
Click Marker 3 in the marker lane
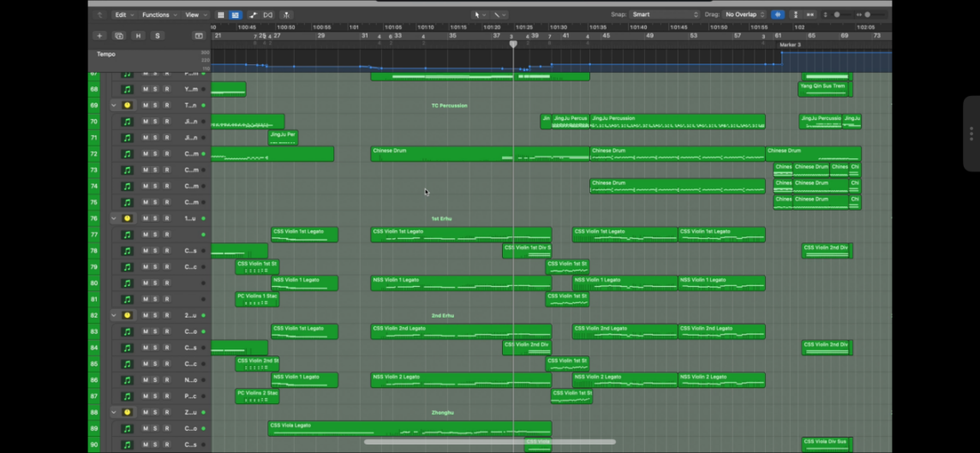(x=790, y=45)
